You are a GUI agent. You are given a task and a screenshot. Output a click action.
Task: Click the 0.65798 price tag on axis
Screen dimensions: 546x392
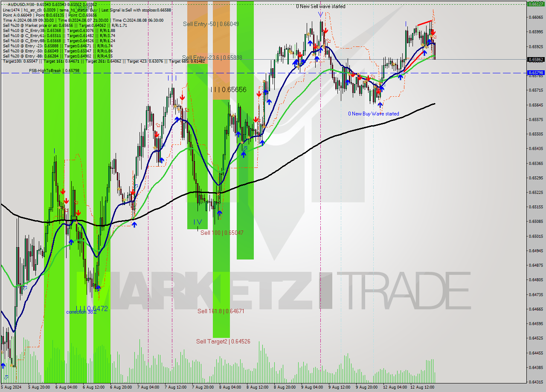click(x=536, y=73)
